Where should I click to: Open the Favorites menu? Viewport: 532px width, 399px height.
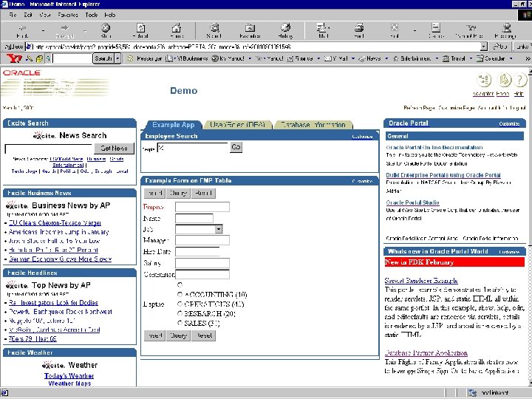click(67, 15)
